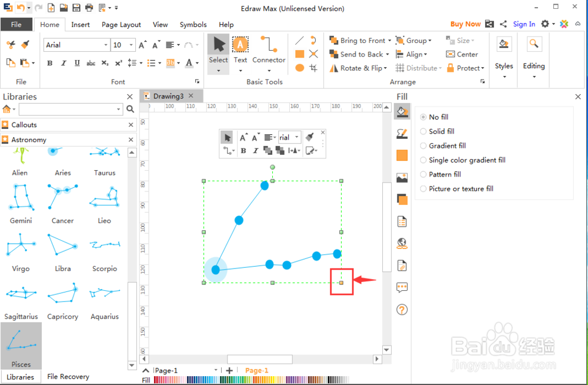Select Picture or texture fill option
The height and width of the screenshot is (385, 588).
tap(457, 188)
